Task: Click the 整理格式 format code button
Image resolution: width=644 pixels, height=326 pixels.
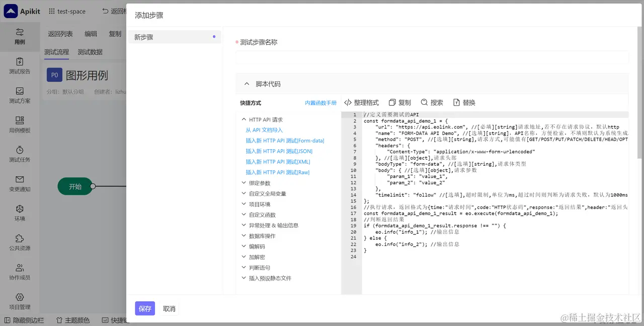Action: click(x=361, y=102)
